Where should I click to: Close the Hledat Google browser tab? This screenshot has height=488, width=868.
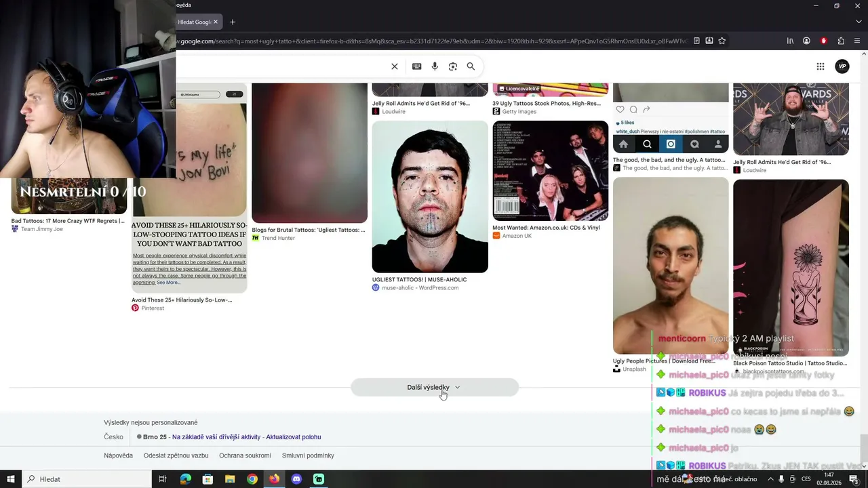pyautogui.click(x=216, y=22)
